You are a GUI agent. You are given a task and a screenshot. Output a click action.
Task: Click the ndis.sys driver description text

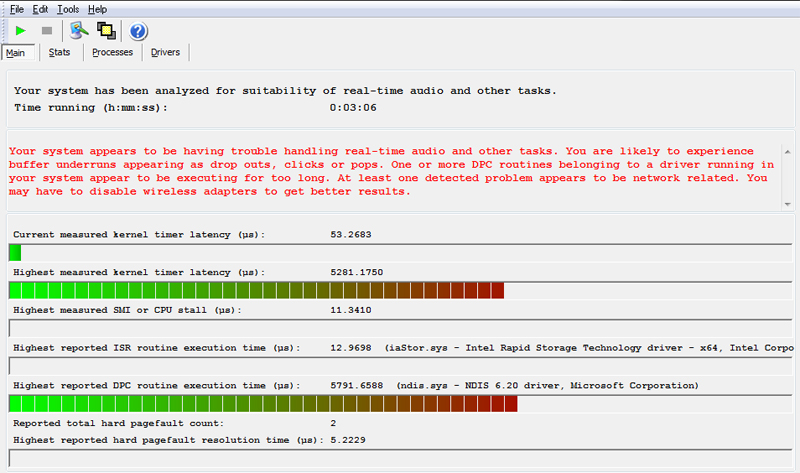point(547,386)
